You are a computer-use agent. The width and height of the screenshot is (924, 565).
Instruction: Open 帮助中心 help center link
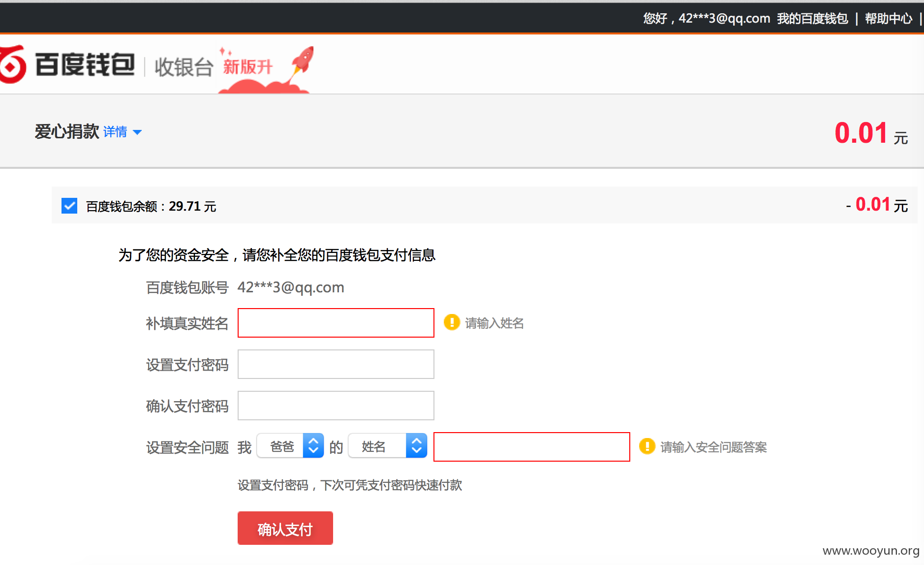point(889,18)
